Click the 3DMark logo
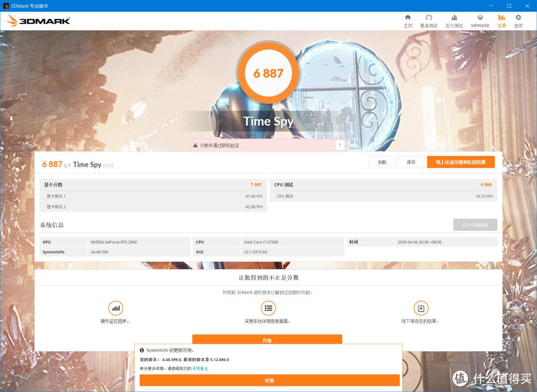The image size is (537, 392). 38,21
